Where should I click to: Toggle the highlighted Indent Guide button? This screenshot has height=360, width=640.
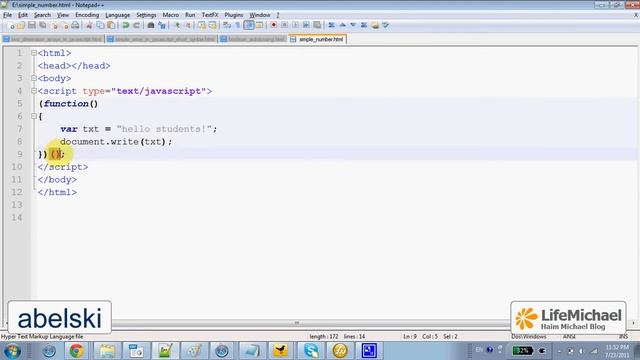[x=249, y=25]
